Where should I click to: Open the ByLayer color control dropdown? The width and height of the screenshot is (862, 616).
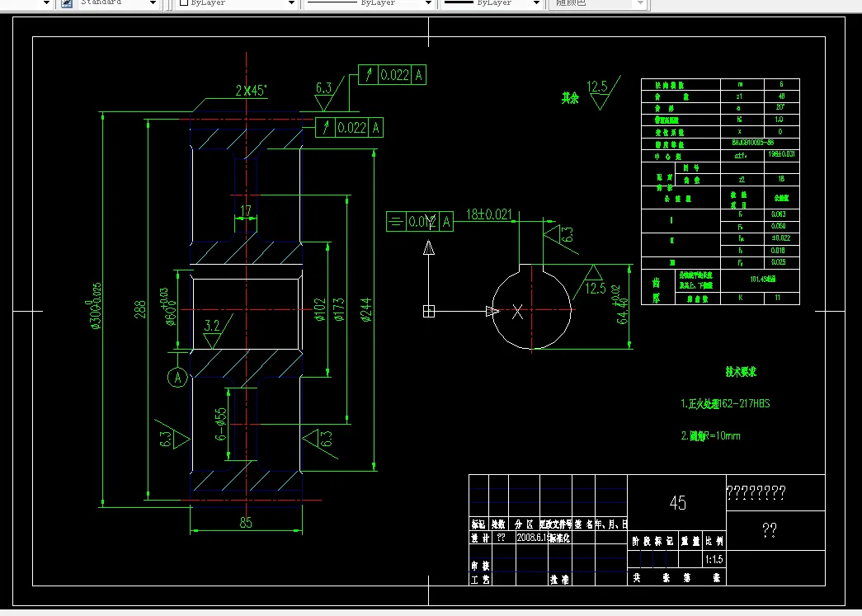(x=291, y=3)
